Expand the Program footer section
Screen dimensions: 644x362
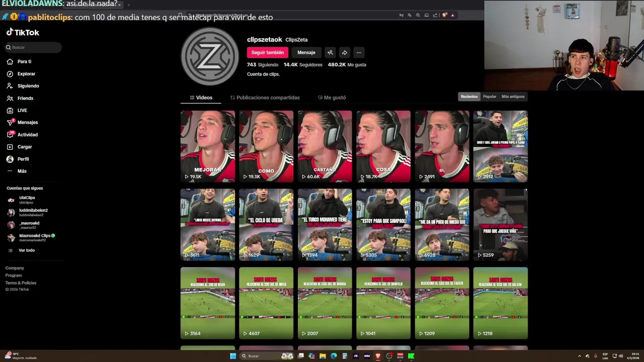click(14, 276)
